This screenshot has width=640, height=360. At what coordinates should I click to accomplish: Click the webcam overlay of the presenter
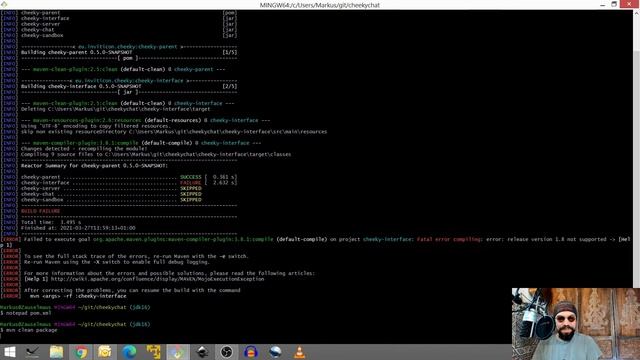click(x=576, y=324)
